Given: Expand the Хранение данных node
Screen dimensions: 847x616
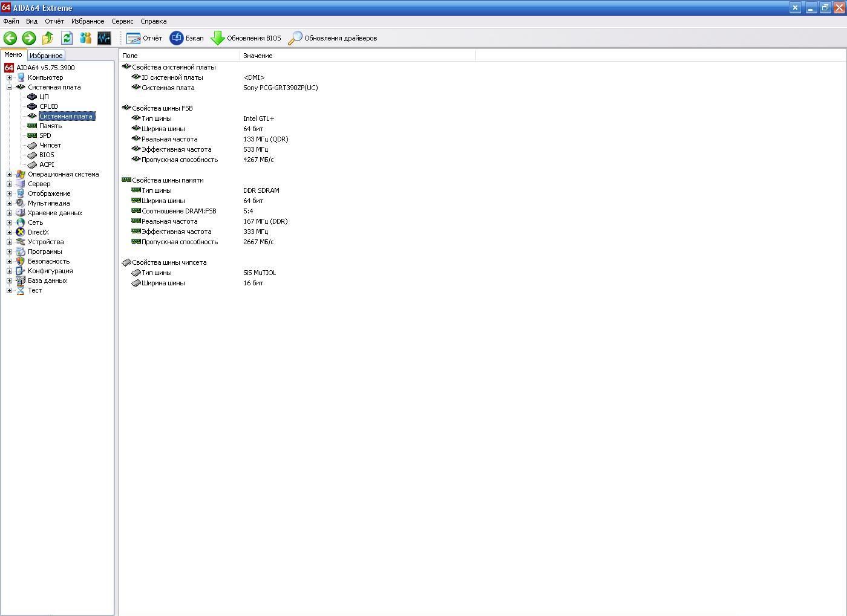Looking at the screenshot, I should (x=9, y=213).
